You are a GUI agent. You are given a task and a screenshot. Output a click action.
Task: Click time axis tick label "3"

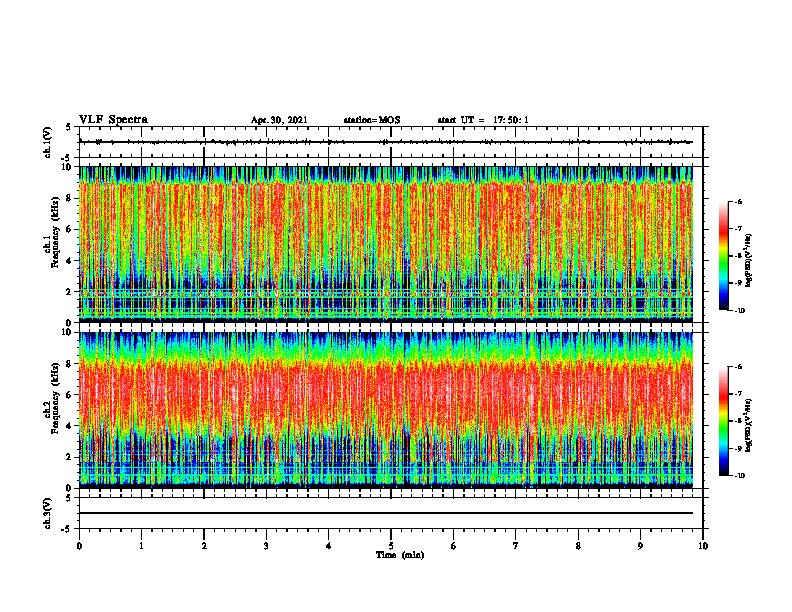(266, 546)
